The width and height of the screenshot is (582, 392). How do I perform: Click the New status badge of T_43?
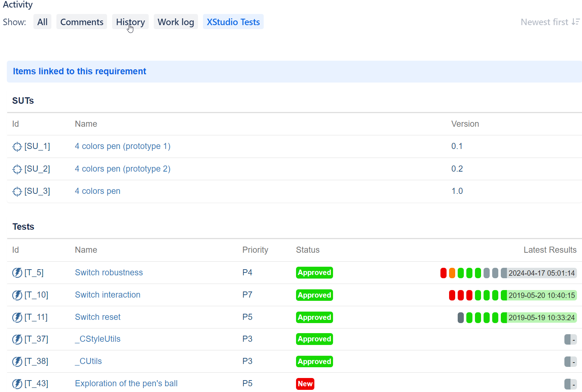coord(305,384)
